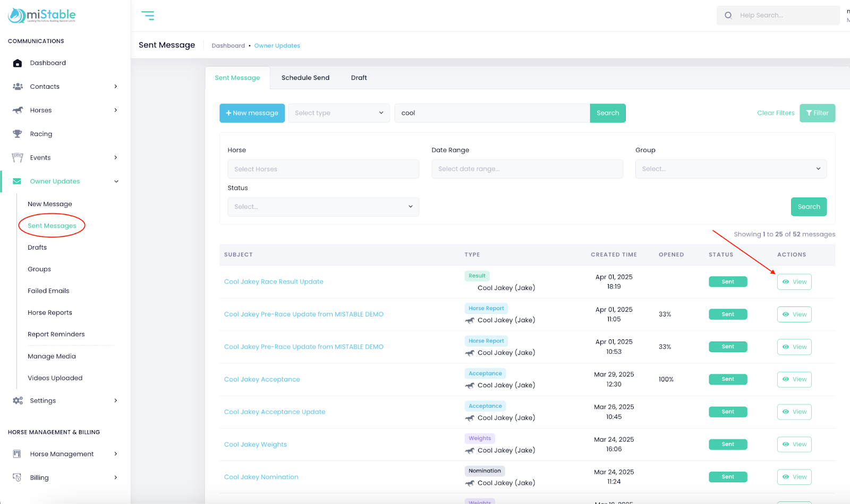The width and height of the screenshot is (850, 504).
Task: Click the Horse Management icon
Action: [x=18, y=454]
